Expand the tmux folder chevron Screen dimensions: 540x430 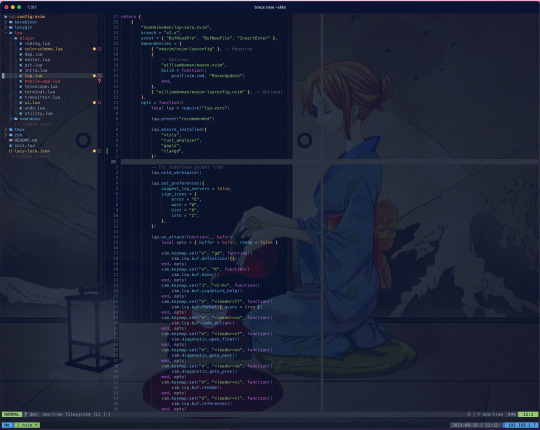click(x=6, y=129)
